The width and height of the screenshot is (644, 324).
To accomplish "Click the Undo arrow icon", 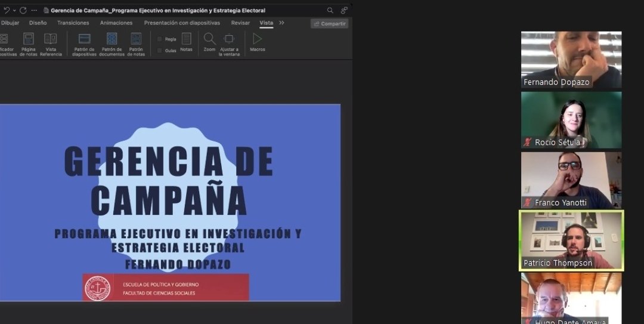I will [6, 10].
